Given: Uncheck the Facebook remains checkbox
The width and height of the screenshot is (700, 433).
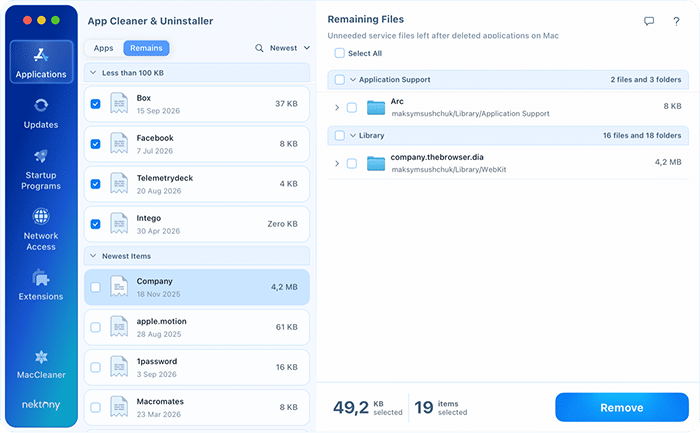Looking at the screenshot, I should coord(96,144).
